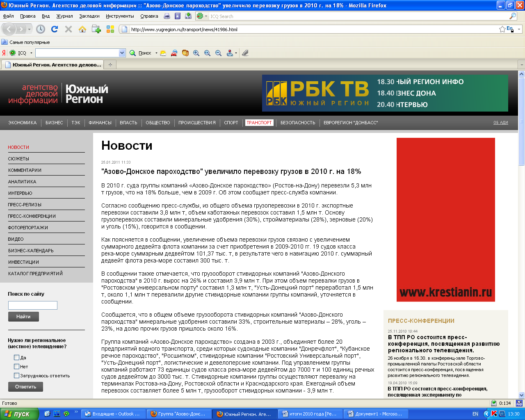The height and width of the screenshot is (420, 525).
Task: Open the Правка menu
Action: [x=27, y=16]
